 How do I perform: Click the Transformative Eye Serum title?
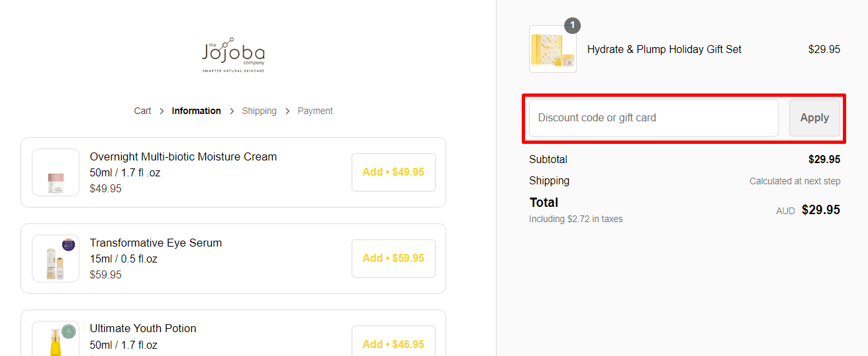[x=156, y=243]
